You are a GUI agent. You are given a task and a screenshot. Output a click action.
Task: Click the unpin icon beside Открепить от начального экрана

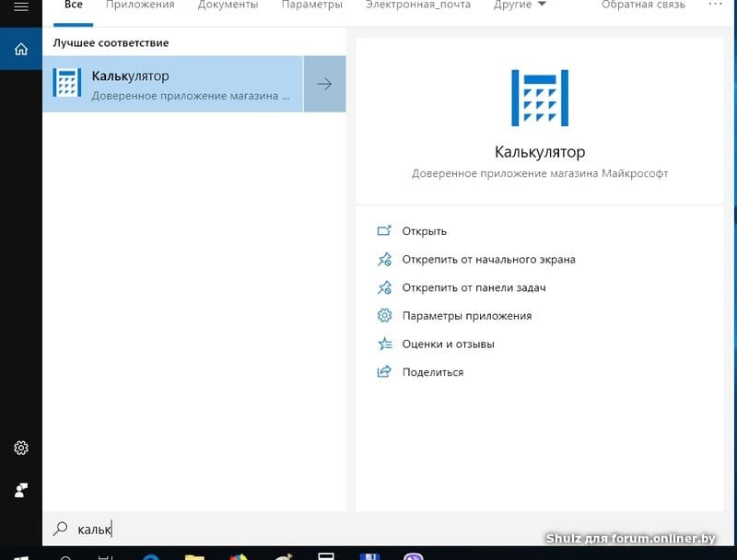[384, 260]
